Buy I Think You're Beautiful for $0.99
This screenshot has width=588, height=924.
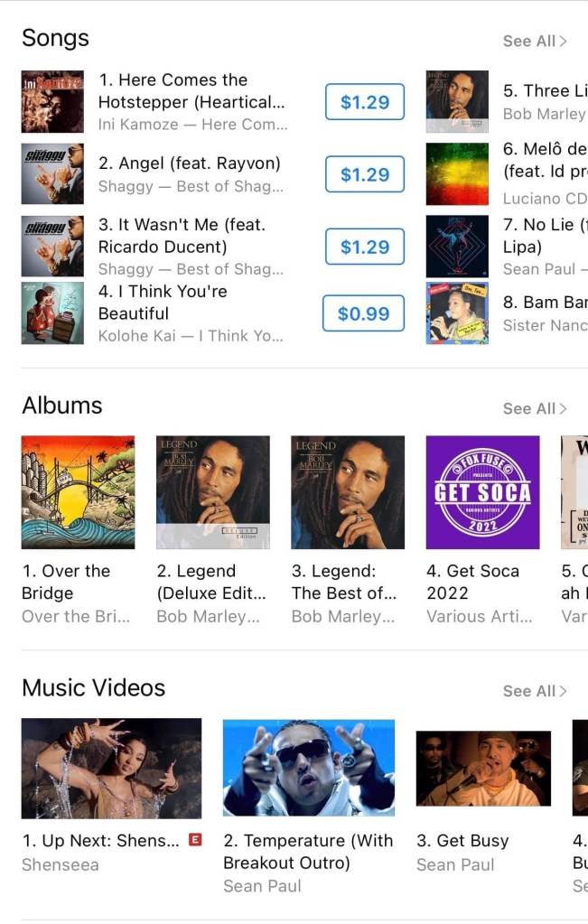click(363, 313)
